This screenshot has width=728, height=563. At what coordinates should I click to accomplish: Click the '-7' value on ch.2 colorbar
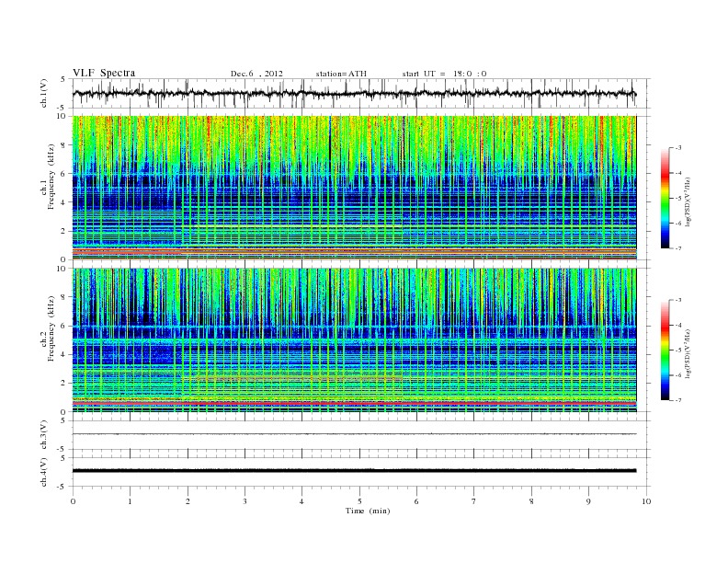678,400
